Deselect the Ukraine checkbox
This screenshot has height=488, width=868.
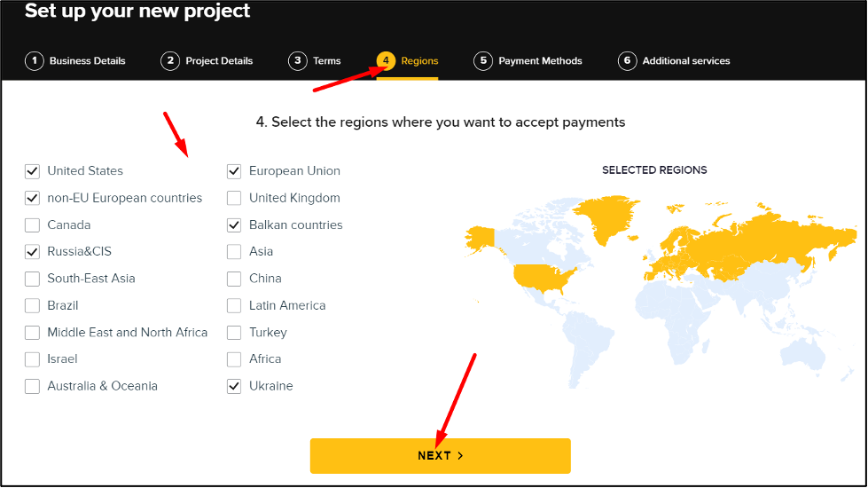[x=234, y=386]
